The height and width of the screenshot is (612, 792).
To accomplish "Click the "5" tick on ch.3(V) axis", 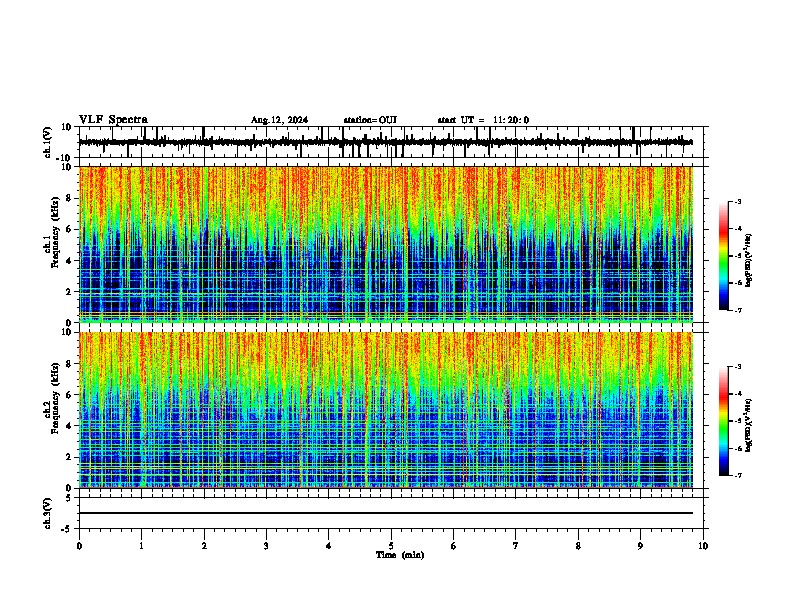I will click(x=70, y=498).
